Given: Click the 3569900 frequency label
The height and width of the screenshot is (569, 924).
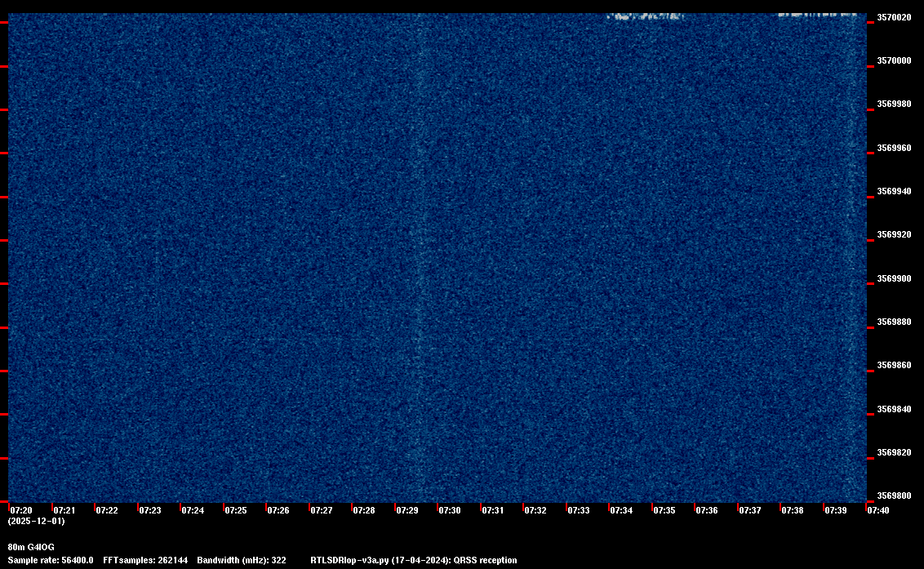Looking at the screenshot, I should coord(894,278).
